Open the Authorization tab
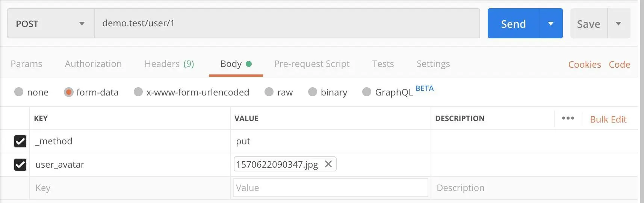The height and width of the screenshot is (203, 644). (93, 64)
